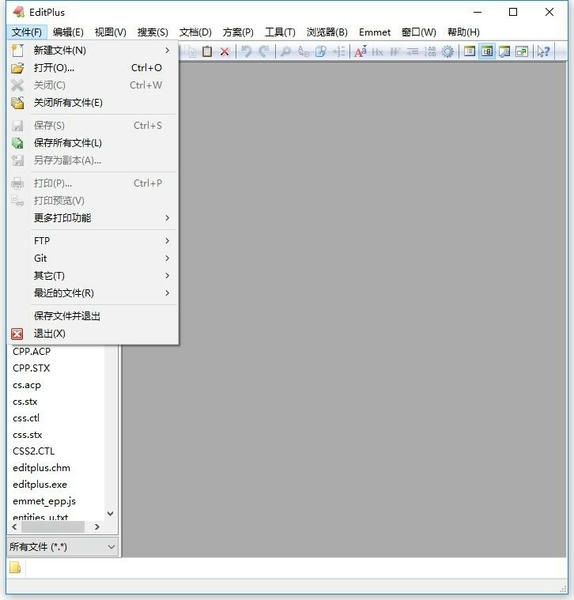Click the file list scroll-down arrow

tap(110, 513)
